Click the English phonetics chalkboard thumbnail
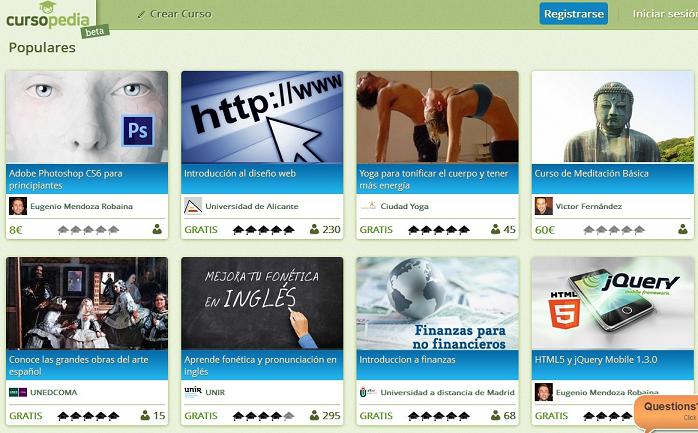This screenshot has width=698, height=433. tap(262, 303)
